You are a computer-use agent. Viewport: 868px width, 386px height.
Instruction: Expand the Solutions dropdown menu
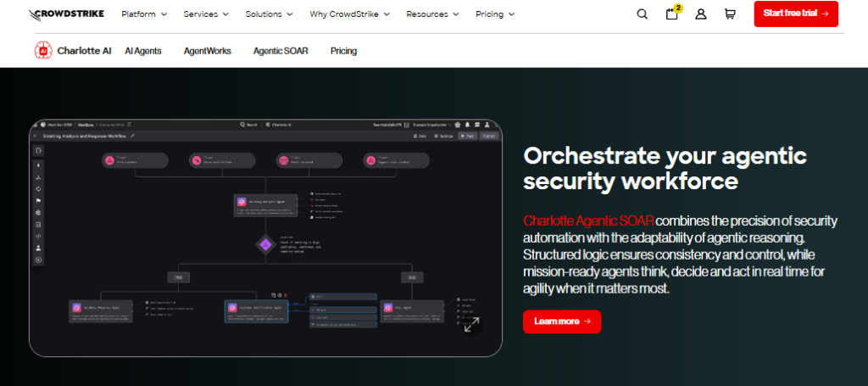tap(269, 14)
